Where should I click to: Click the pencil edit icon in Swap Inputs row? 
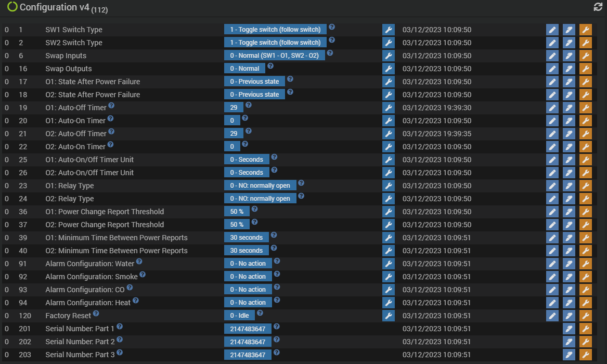pyautogui.click(x=552, y=56)
